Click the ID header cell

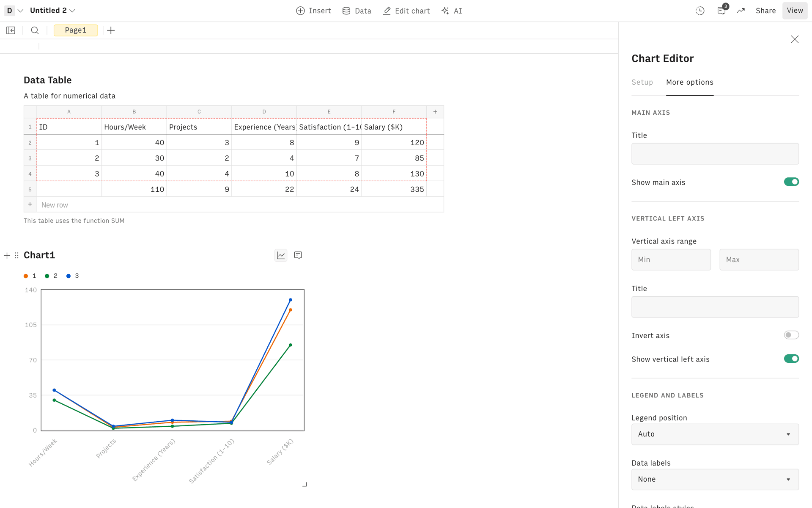pyautogui.click(x=69, y=127)
